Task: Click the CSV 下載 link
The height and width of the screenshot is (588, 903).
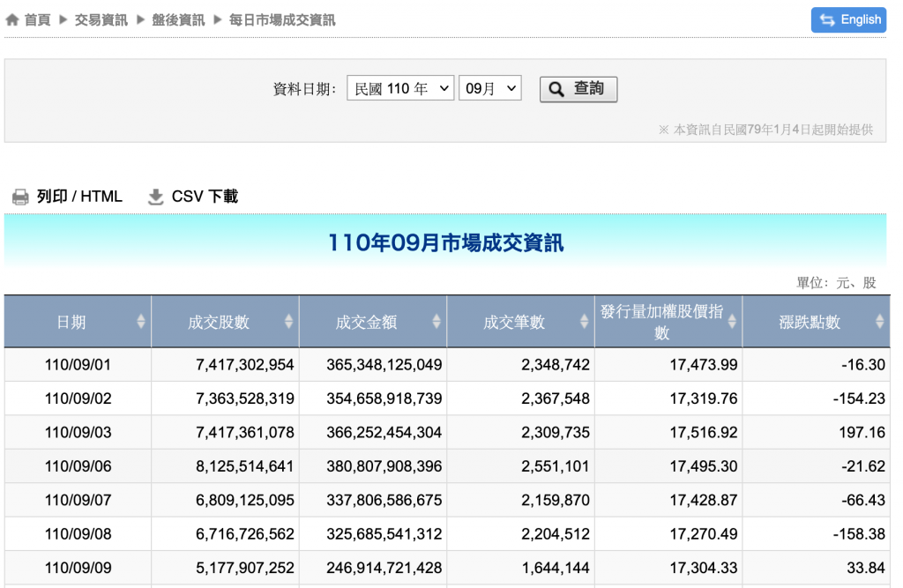Action: [x=205, y=197]
